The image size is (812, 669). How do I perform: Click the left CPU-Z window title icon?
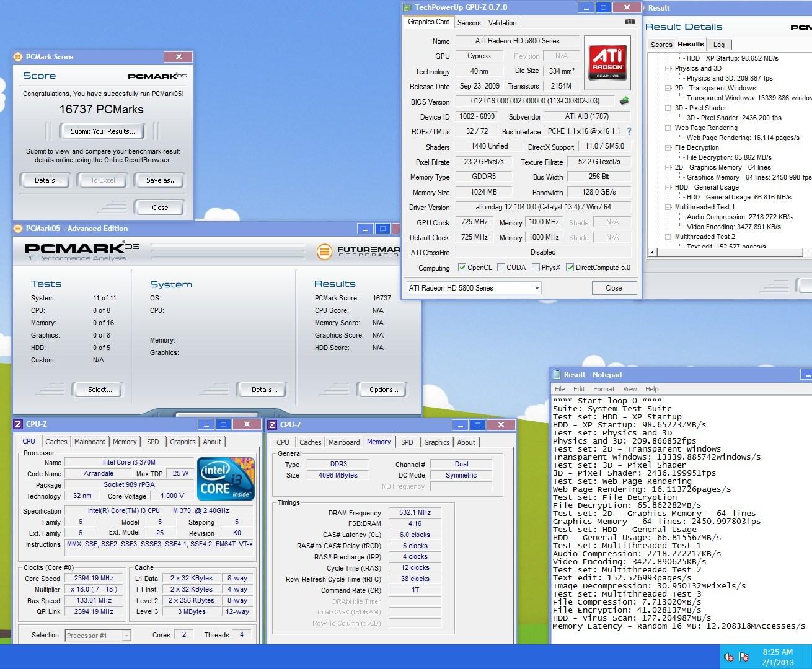coord(18,424)
